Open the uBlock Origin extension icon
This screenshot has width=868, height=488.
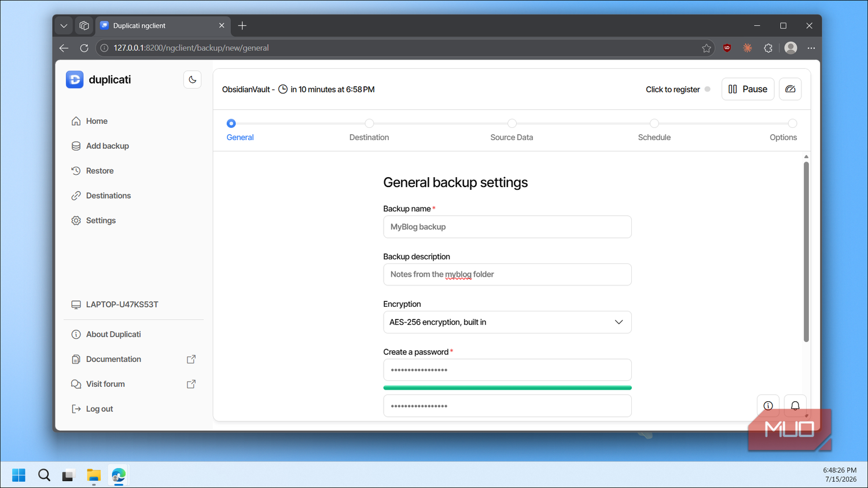coord(727,48)
